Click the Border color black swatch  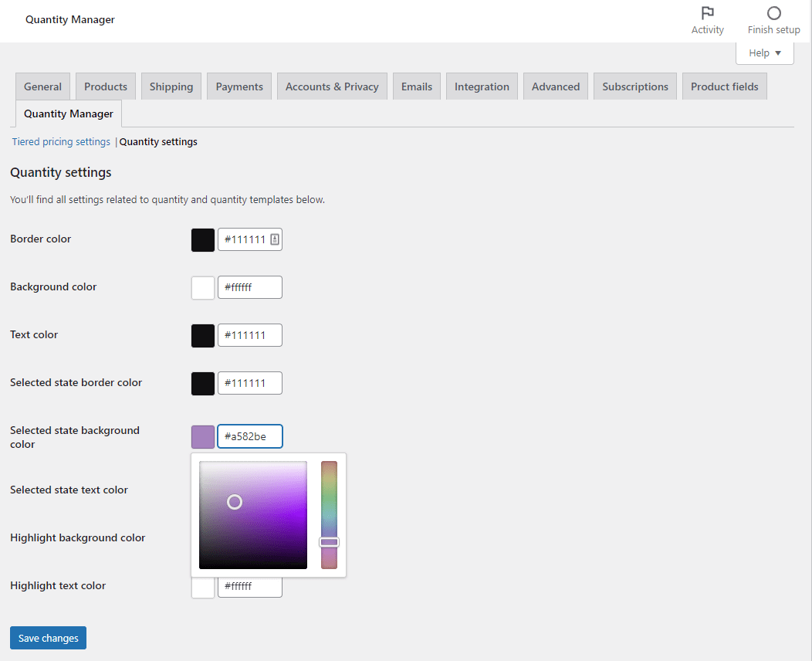pos(203,240)
